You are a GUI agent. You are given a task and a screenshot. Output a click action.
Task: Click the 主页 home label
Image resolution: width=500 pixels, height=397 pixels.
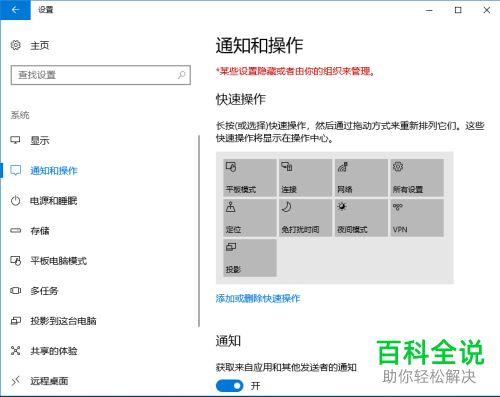coord(40,45)
